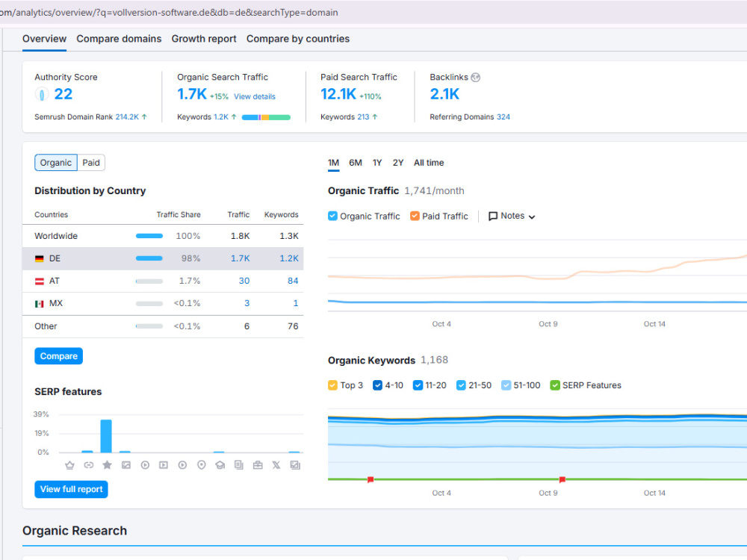Click the browser URL address field
The width and height of the screenshot is (747, 560).
(373, 13)
